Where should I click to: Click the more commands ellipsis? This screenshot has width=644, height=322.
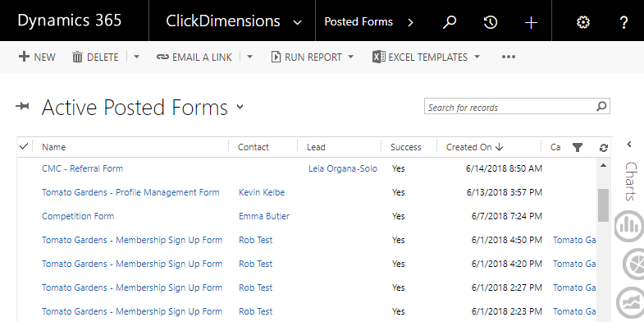pyautogui.click(x=509, y=57)
